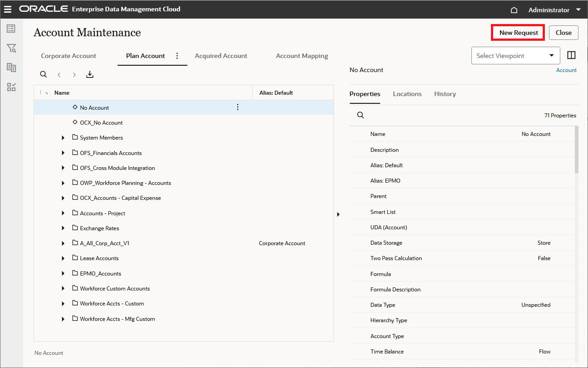
Task: Close the Account Maintenance view
Action: (563, 33)
